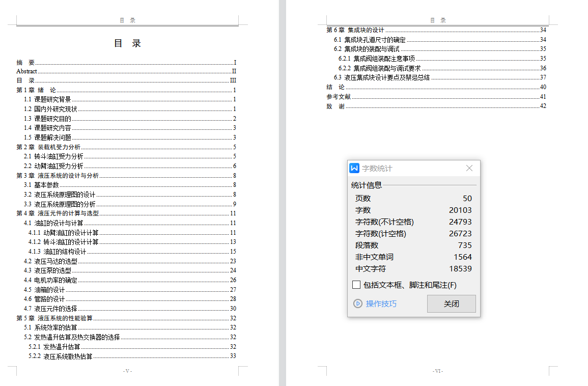588x386 pixels.
Task: Click the 字数统计 dialog title
Action: (377, 169)
